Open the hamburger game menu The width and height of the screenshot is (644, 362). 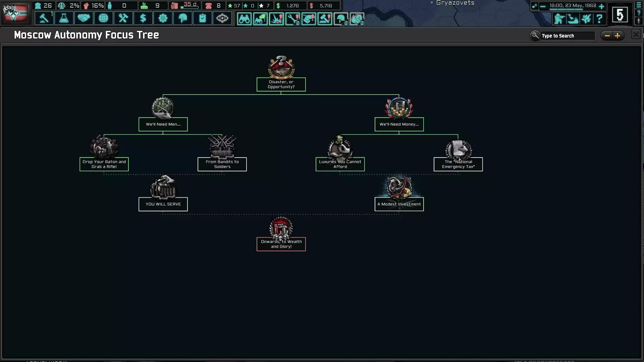pyautogui.click(x=639, y=5)
